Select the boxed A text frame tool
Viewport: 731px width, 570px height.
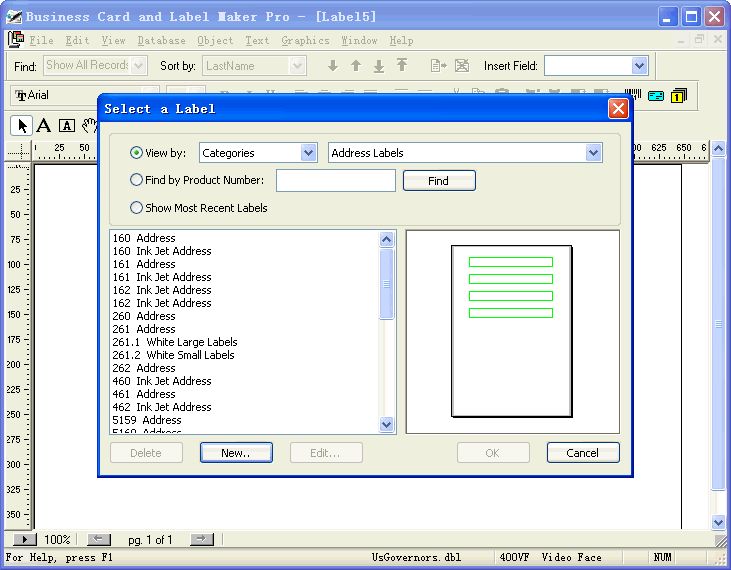(67, 126)
